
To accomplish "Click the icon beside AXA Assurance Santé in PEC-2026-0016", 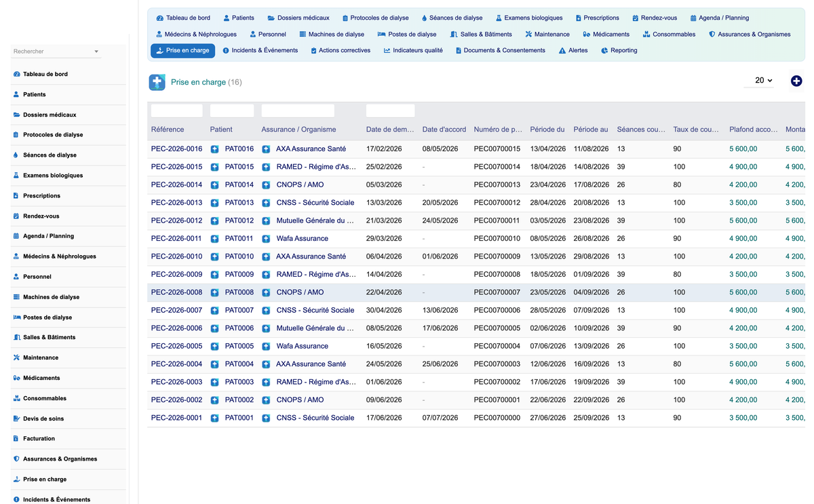I will (x=266, y=149).
